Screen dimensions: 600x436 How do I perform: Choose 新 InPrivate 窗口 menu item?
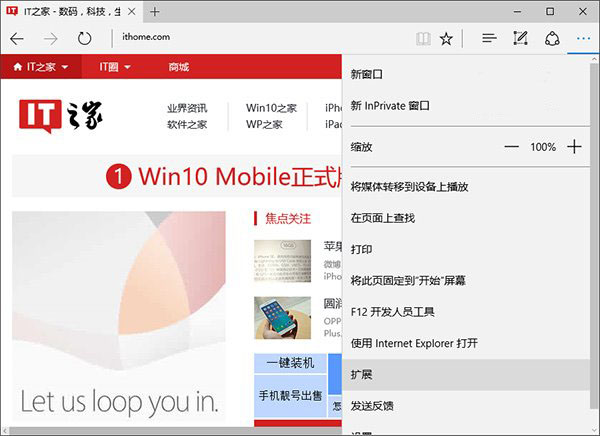point(390,105)
